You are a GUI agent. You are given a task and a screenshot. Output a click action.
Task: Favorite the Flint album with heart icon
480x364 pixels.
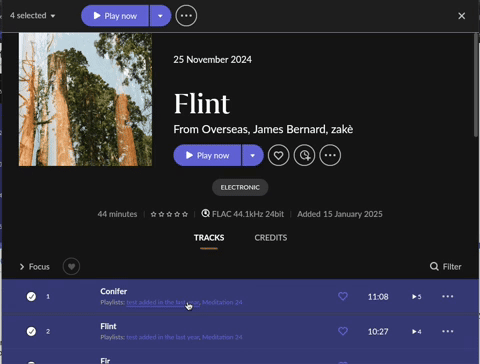[x=278, y=155]
